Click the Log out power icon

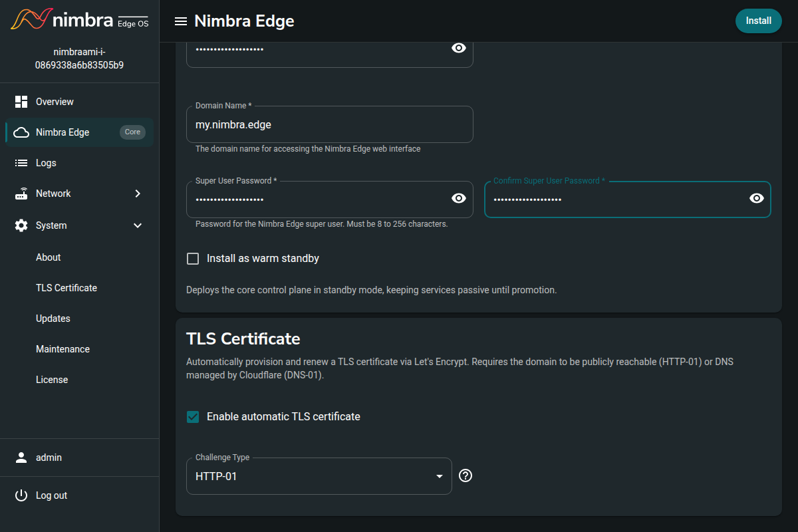click(x=21, y=495)
